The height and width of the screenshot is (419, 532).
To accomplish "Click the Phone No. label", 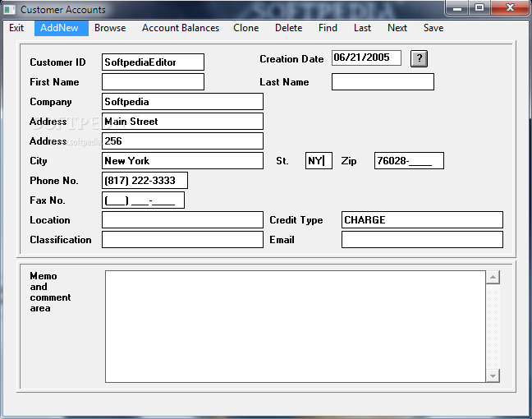I will click(54, 180).
